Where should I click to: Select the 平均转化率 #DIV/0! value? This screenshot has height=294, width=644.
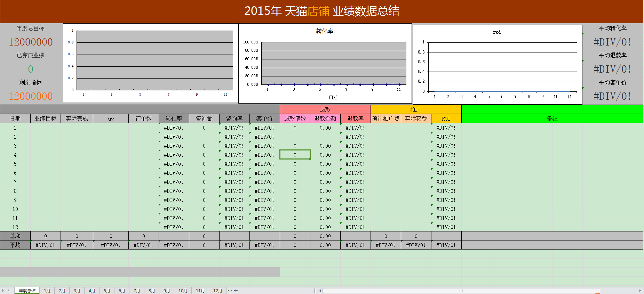[613, 42]
